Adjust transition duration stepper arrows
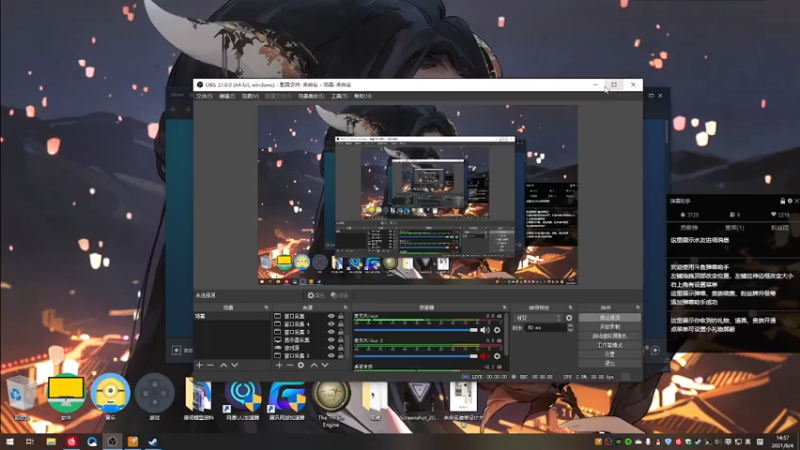Viewport: 800px width, 450px height. point(570,328)
